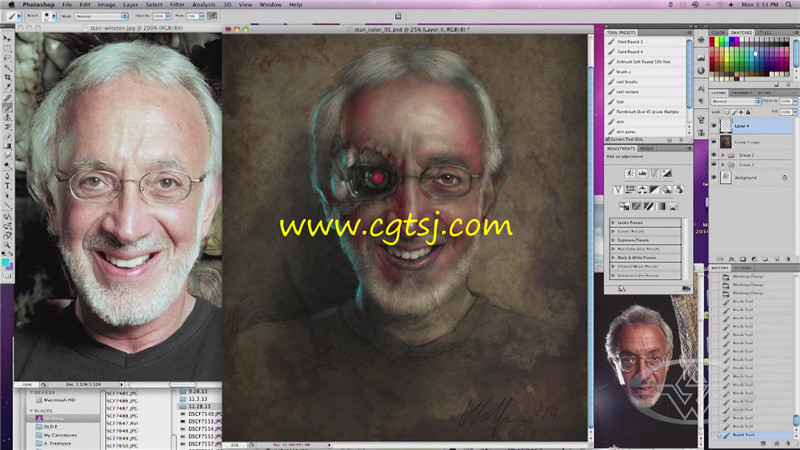The height and width of the screenshot is (450, 800).
Task: Add a Gradient Map adjustment
Action: coord(661,207)
